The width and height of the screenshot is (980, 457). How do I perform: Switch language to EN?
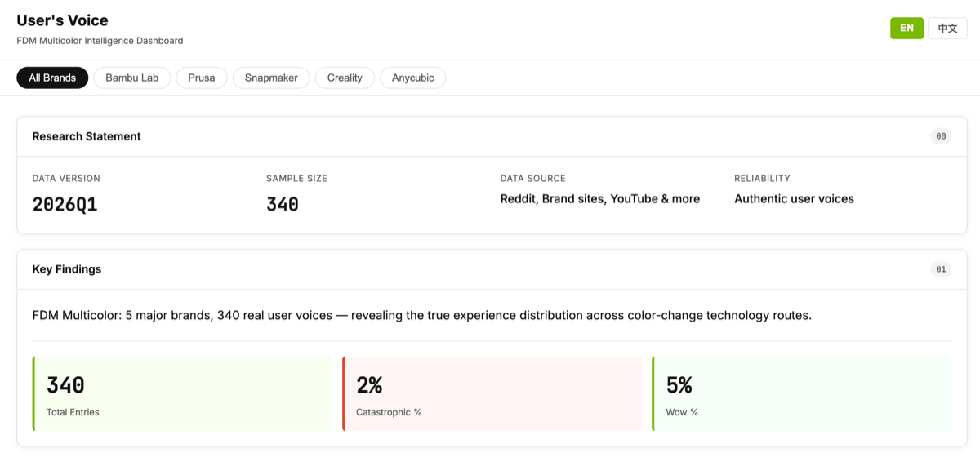coord(906,29)
